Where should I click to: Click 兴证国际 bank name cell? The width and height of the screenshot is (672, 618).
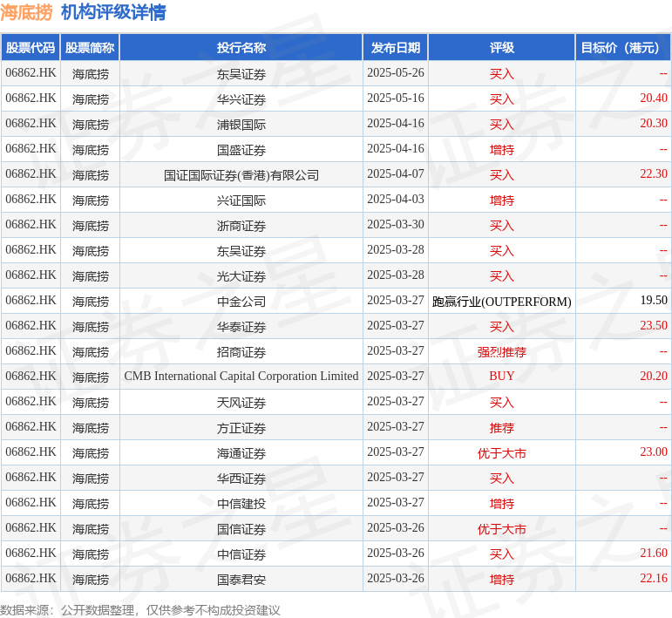pos(241,200)
